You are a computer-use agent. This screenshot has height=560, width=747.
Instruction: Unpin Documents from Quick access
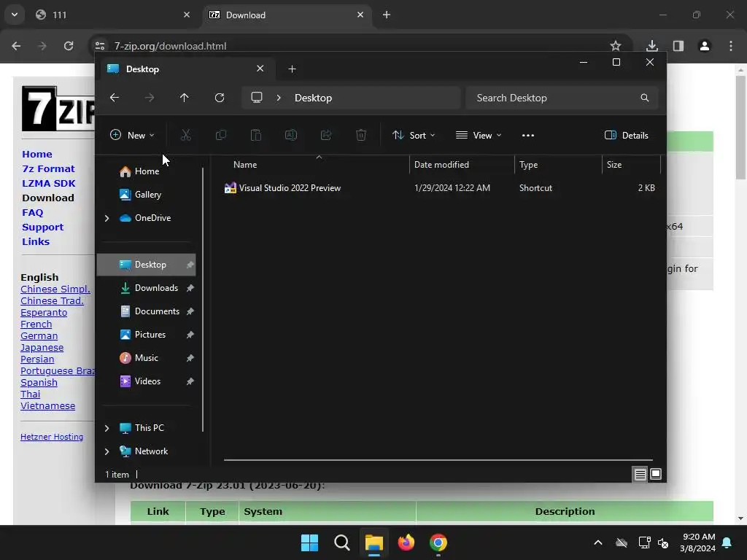coord(190,311)
